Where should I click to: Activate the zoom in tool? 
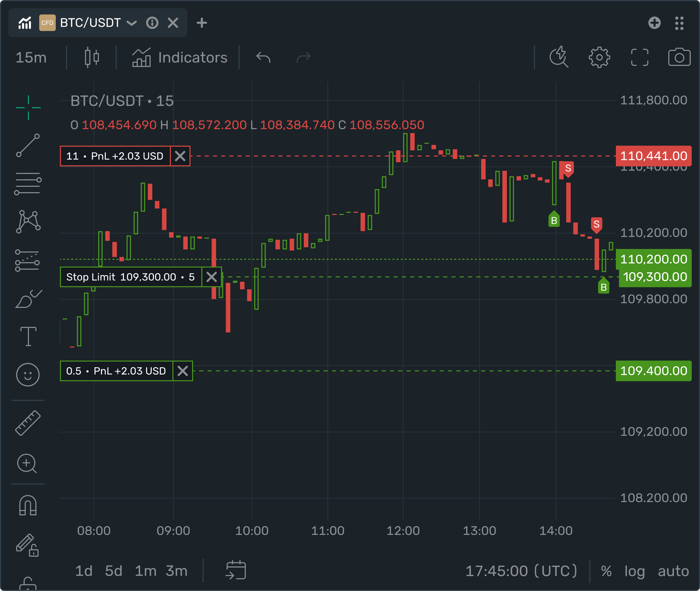click(x=27, y=464)
